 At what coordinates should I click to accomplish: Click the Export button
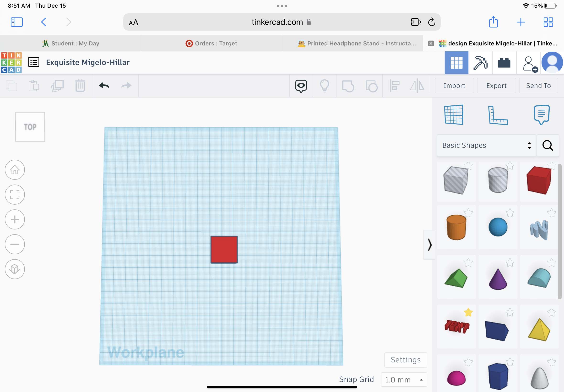(496, 86)
